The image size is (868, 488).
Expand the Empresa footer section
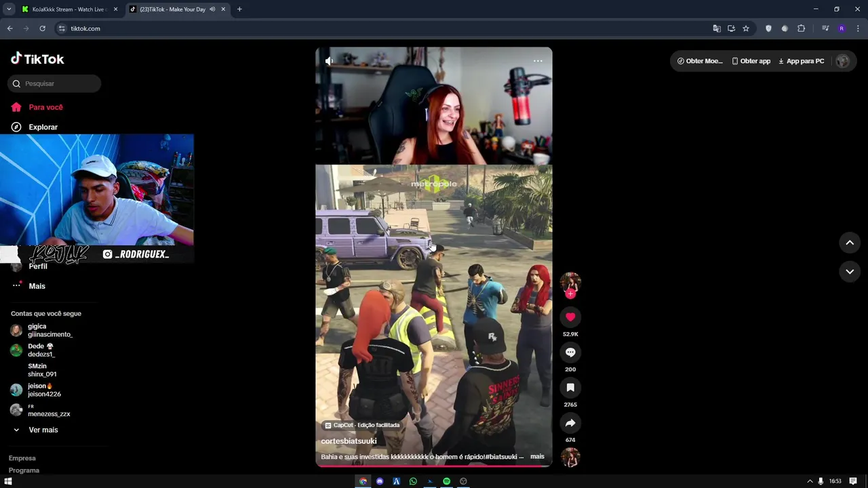pos(22,458)
